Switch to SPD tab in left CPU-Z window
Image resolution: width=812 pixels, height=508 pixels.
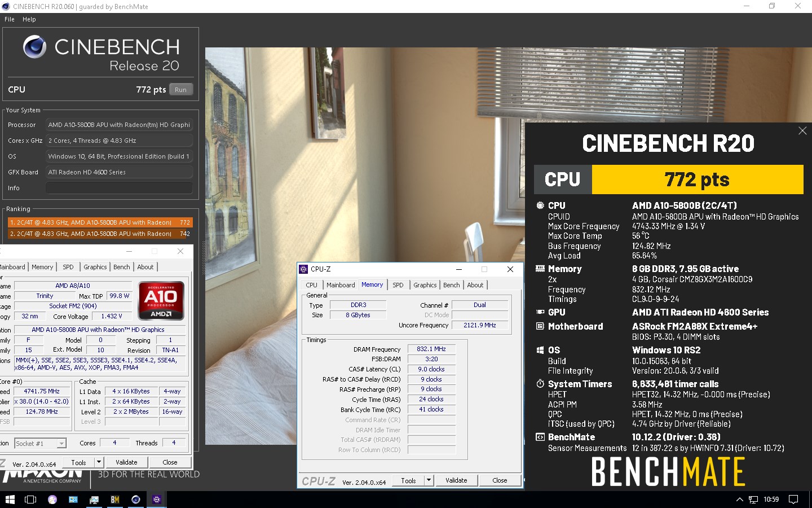[x=68, y=267]
